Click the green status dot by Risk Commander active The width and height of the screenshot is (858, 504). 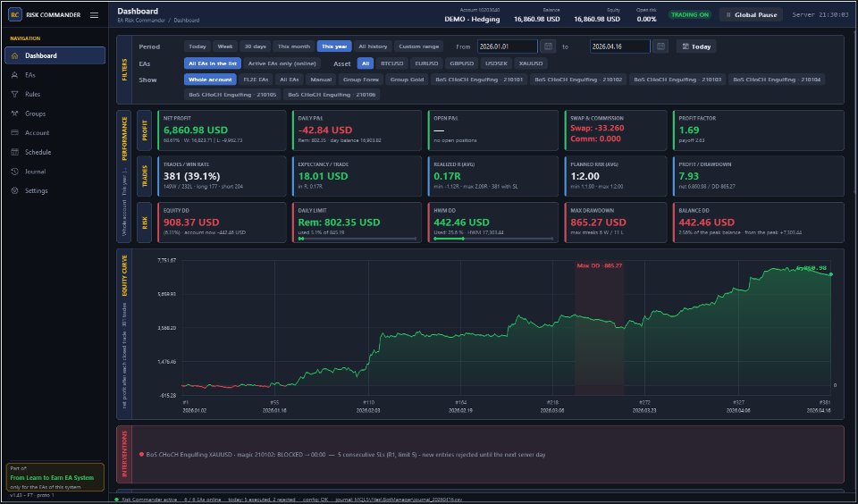[x=116, y=499]
